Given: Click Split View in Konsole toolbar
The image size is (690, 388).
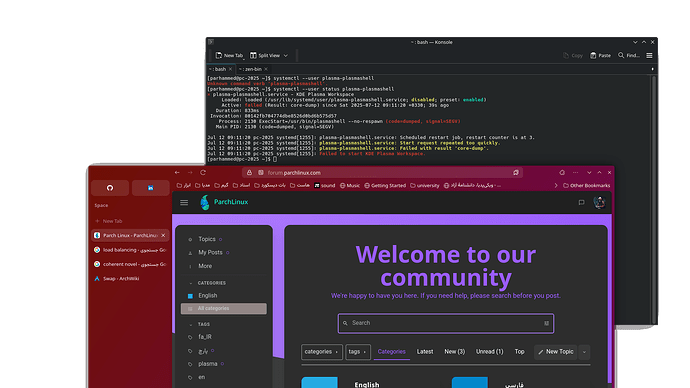Looking at the screenshot, I should 265,55.
